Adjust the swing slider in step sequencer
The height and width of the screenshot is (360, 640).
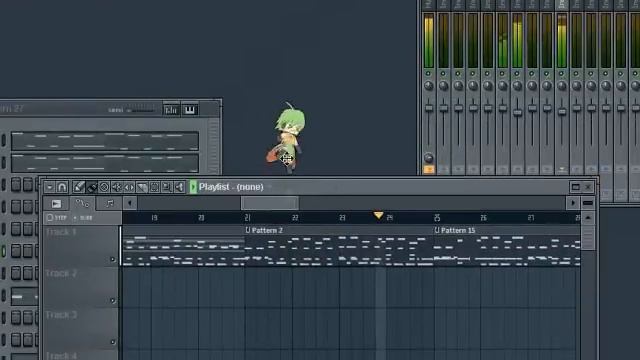(x=142, y=110)
